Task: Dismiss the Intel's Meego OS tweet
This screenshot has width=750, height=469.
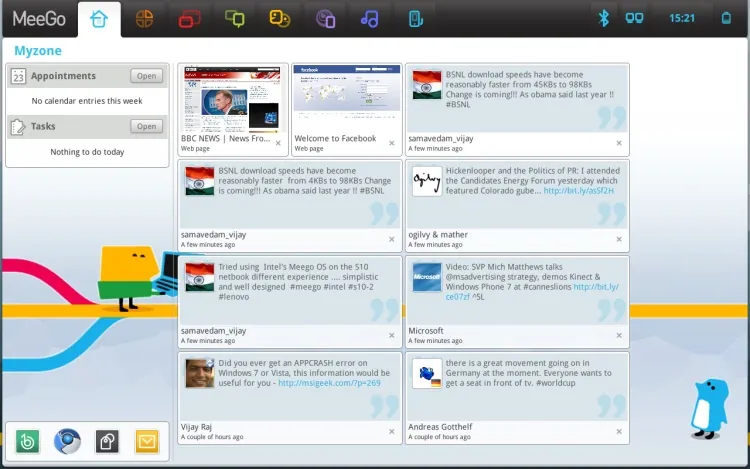Action: click(392, 335)
